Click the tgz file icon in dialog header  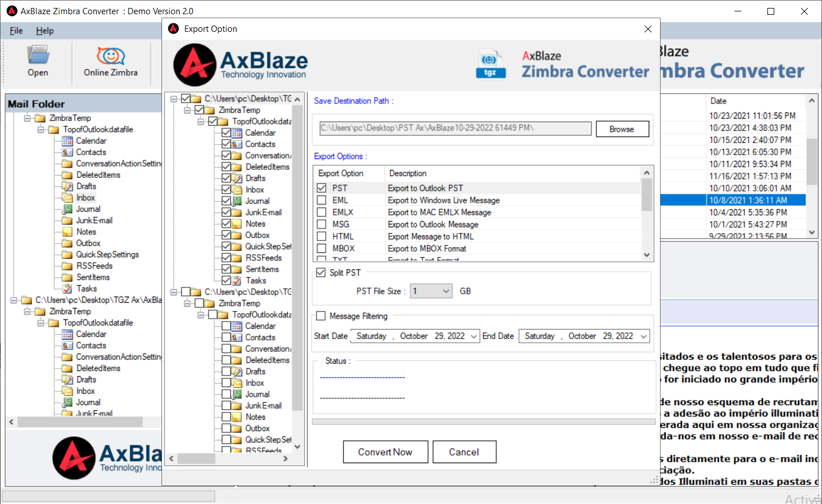pos(490,64)
